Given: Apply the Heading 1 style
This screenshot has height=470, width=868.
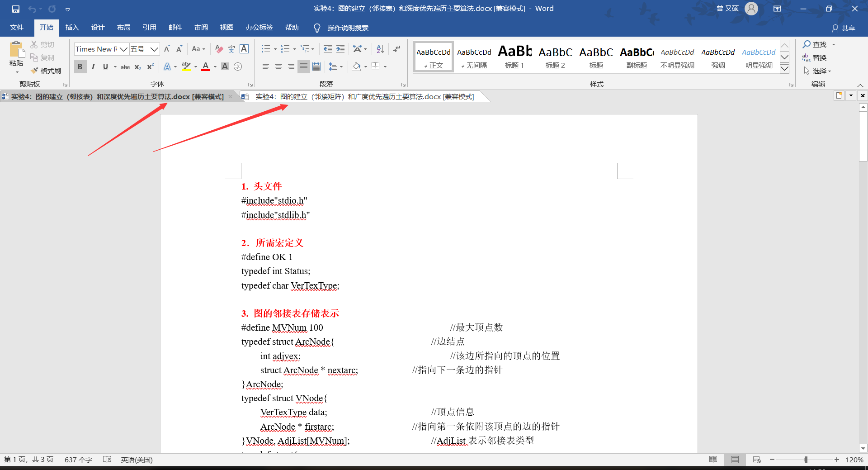Looking at the screenshot, I should pyautogui.click(x=514, y=57).
